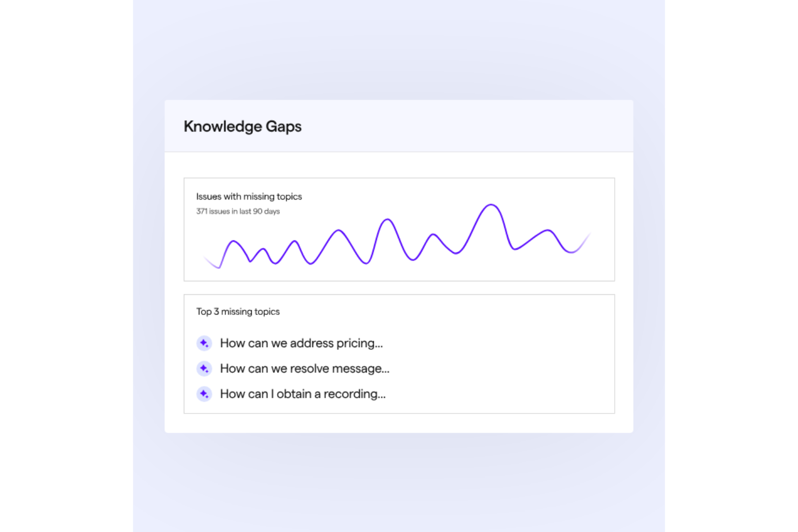Click the last peak before the chart line ends
The image size is (798, 532).
point(548,231)
